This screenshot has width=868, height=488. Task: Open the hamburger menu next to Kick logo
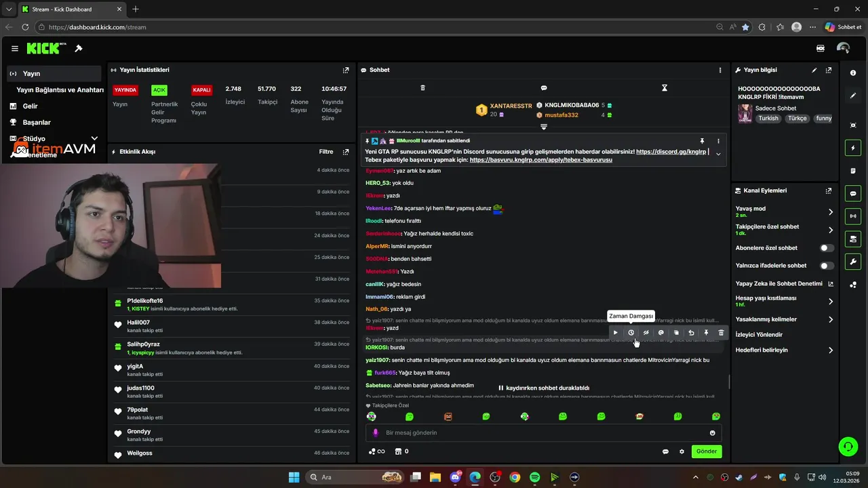pos(15,49)
